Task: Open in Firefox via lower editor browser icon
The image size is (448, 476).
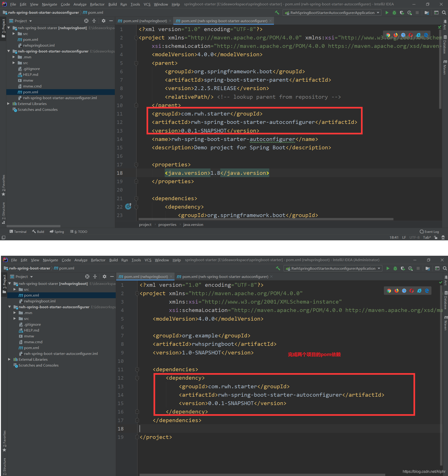Action: [396, 291]
